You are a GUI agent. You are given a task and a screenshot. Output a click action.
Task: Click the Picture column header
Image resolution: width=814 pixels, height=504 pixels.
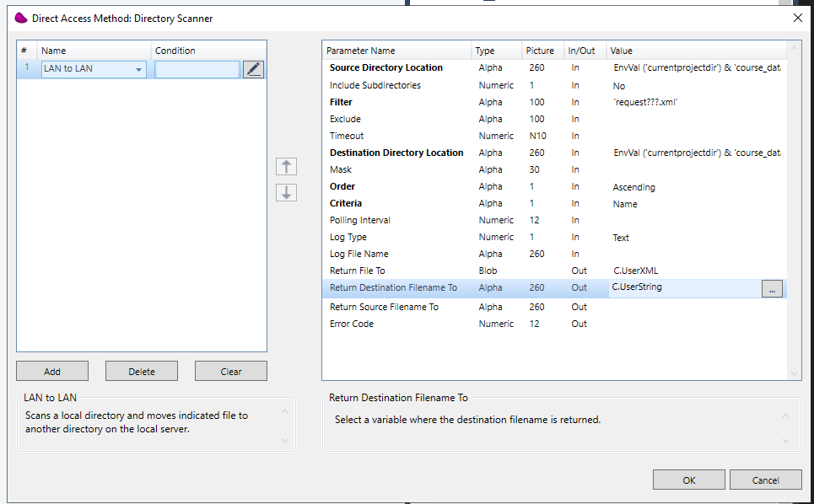point(543,51)
